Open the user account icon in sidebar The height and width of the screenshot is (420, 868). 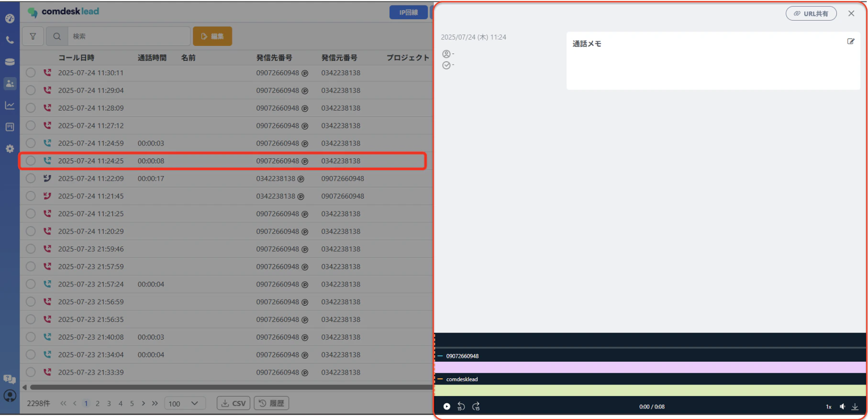click(x=10, y=396)
